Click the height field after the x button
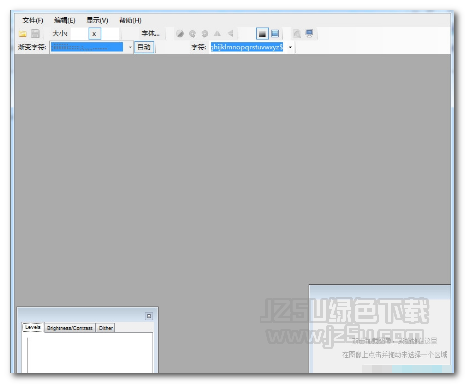This screenshot has width=465, height=384. pos(110,34)
